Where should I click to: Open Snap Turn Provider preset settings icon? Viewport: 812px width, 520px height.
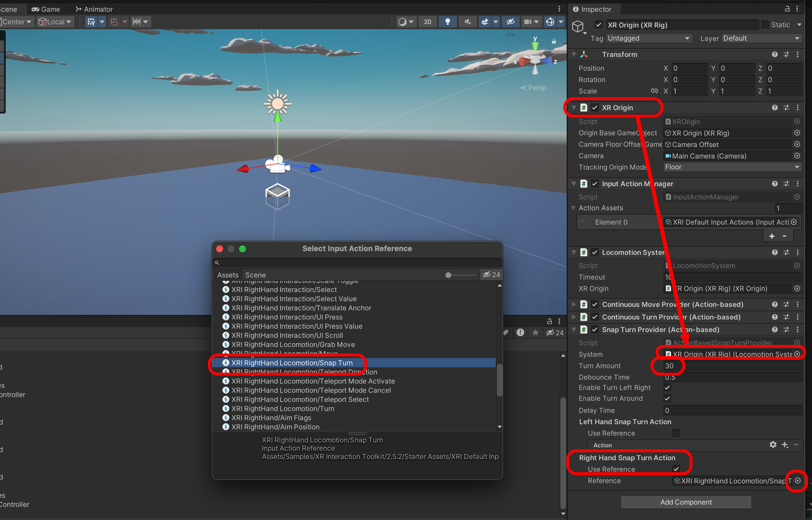(x=786, y=330)
